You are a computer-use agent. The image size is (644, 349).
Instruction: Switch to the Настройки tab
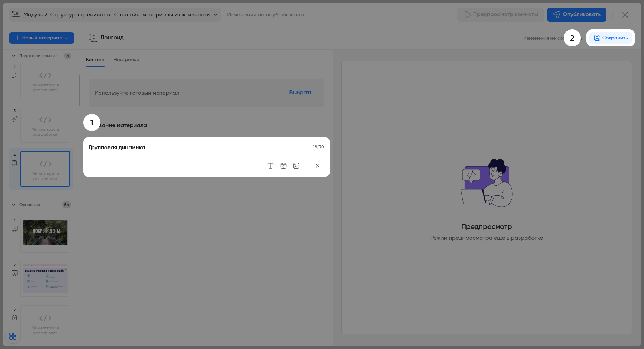[126, 60]
